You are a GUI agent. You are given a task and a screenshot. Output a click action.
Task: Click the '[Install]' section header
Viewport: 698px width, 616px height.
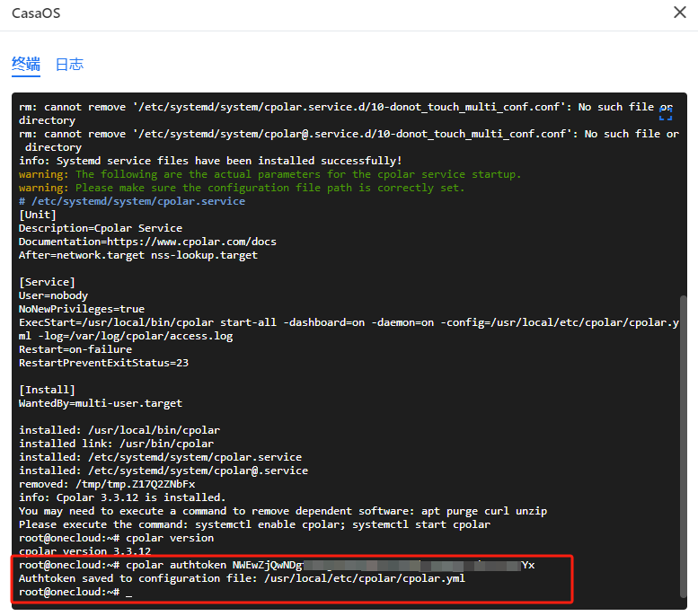pos(47,390)
